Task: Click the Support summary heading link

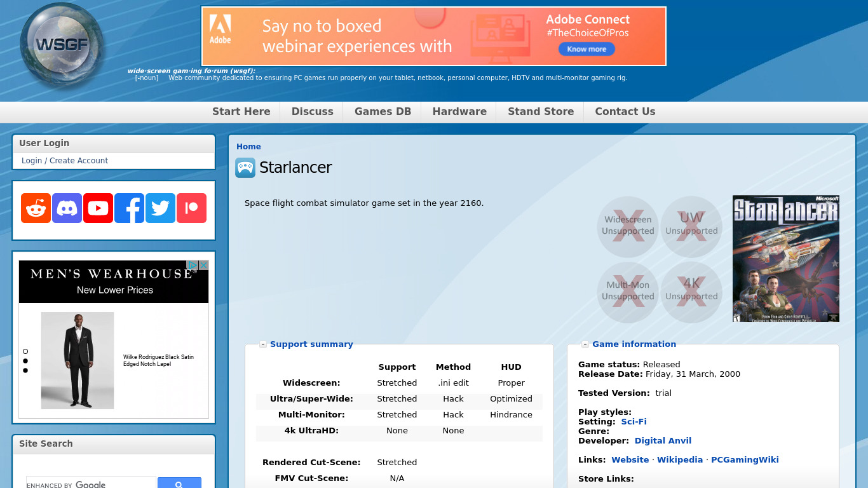Action: coord(311,344)
